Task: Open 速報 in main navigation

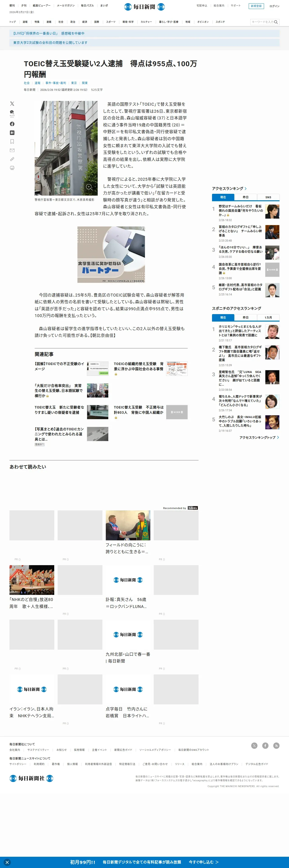Action: [x=25, y=22]
